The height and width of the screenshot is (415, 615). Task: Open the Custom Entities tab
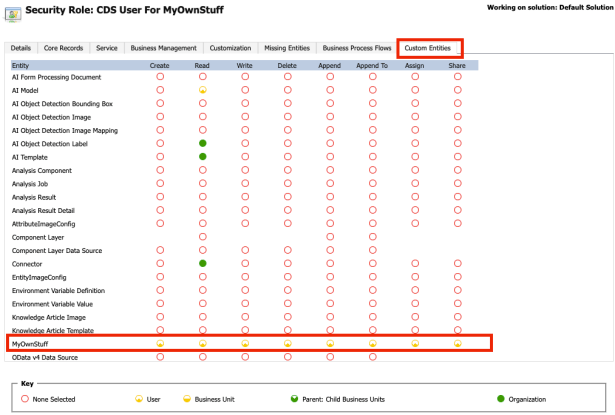[428, 48]
